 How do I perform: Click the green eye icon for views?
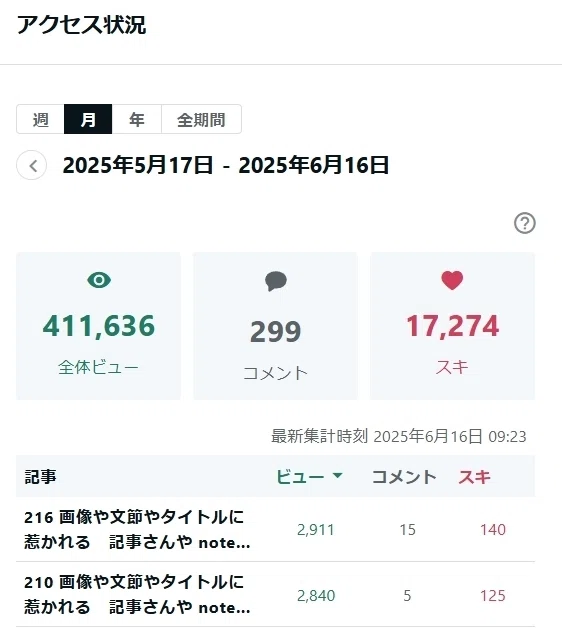pyautogui.click(x=99, y=280)
